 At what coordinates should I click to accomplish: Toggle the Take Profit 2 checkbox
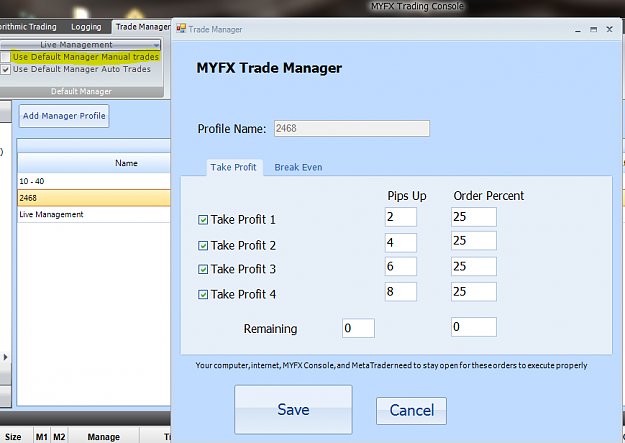coord(203,246)
